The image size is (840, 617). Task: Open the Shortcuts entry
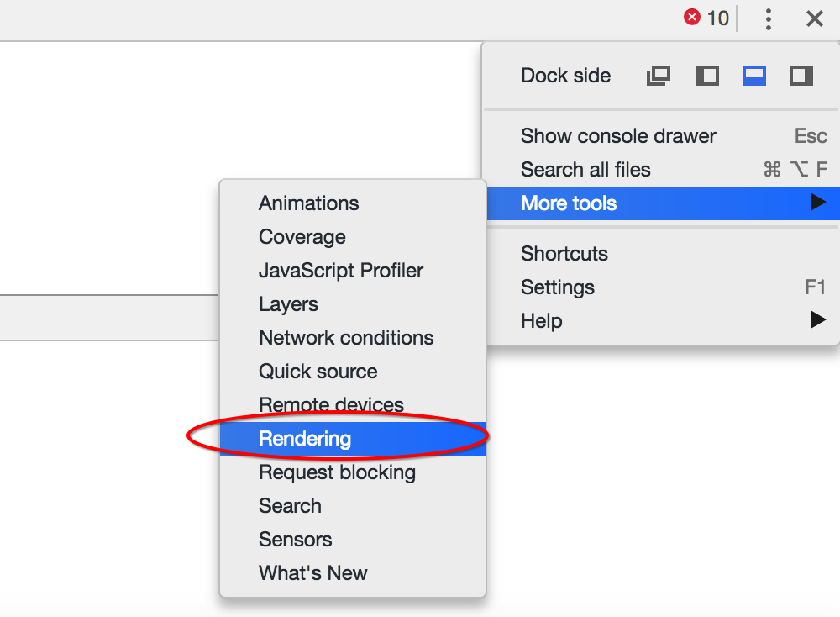point(564,254)
